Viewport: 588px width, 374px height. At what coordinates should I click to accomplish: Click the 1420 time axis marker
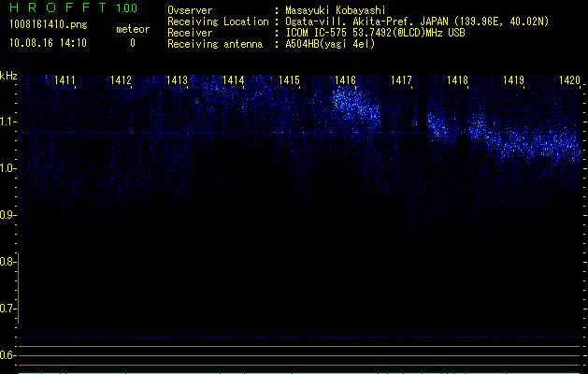[x=569, y=79]
